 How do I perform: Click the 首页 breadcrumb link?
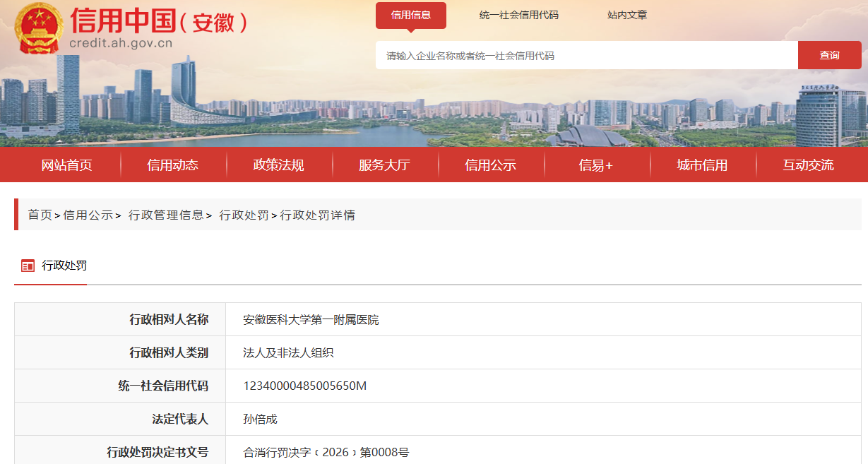pyautogui.click(x=40, y=215)
